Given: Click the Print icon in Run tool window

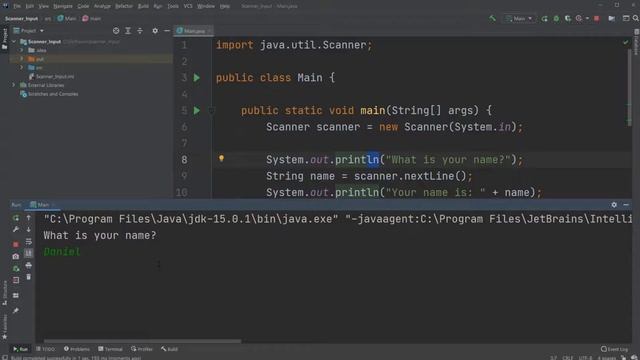Looking at the screenshot, I should click(29, 265).
